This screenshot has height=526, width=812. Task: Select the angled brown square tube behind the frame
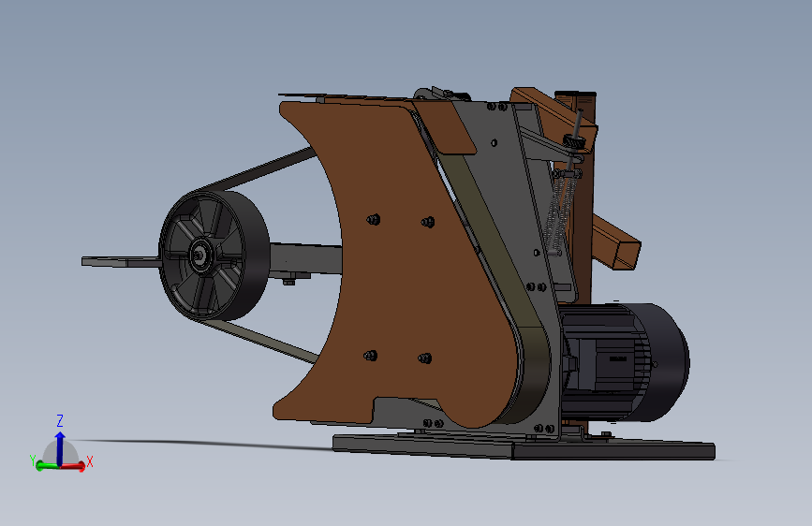pyautogui.click(x=615, y=243)
